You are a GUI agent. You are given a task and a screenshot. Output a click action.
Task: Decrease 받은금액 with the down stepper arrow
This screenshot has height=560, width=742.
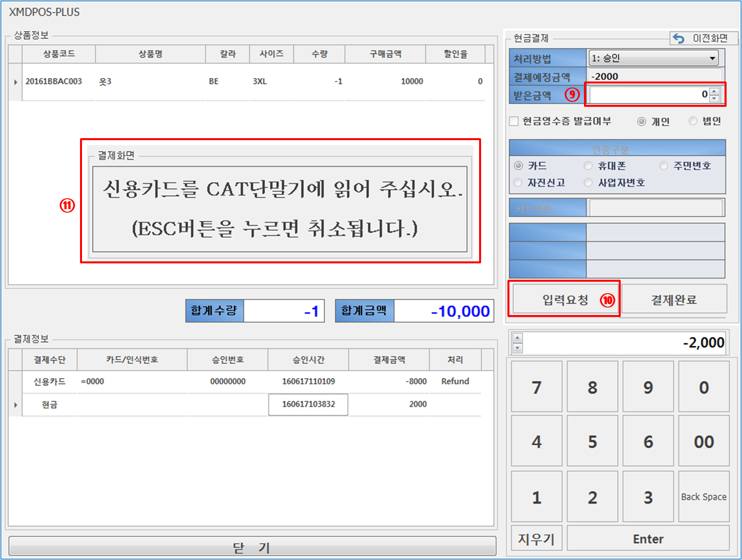click(714, 98)
